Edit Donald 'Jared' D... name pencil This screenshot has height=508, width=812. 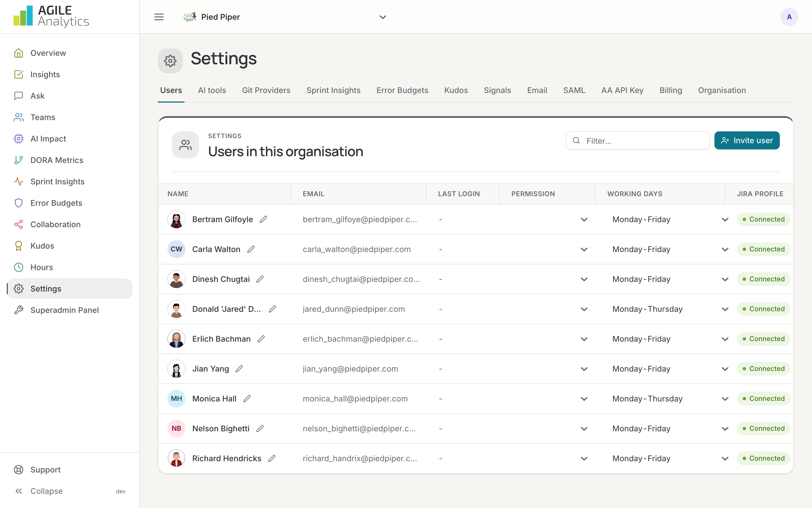pyautogui.click(x=272, y=309)
